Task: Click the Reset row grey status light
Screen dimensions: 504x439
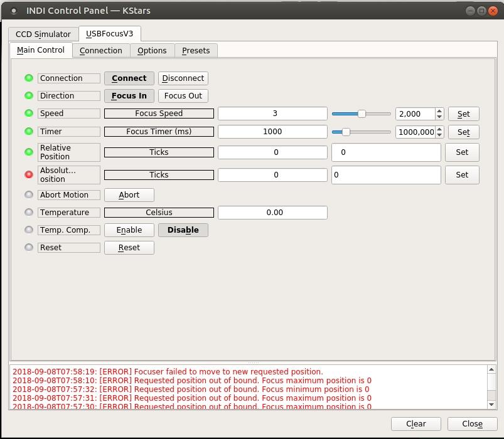Action: pos(29,247)
